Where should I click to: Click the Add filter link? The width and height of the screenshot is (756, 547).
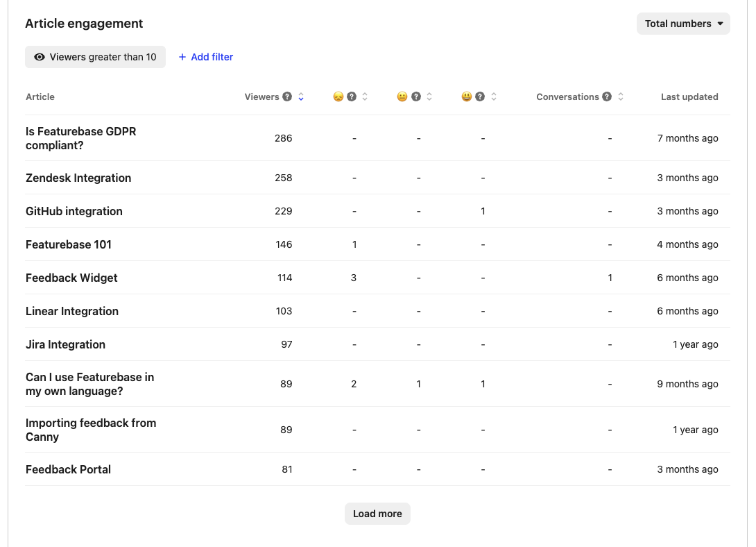coord(206,57)
